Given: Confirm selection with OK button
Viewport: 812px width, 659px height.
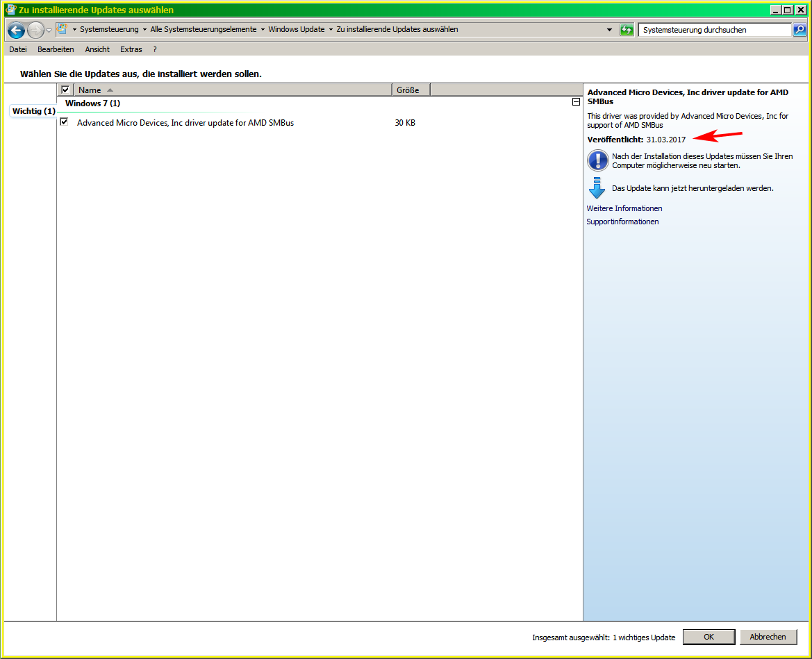Looking at the screenshot, I should pyautogui.click(x=709, y=637).
